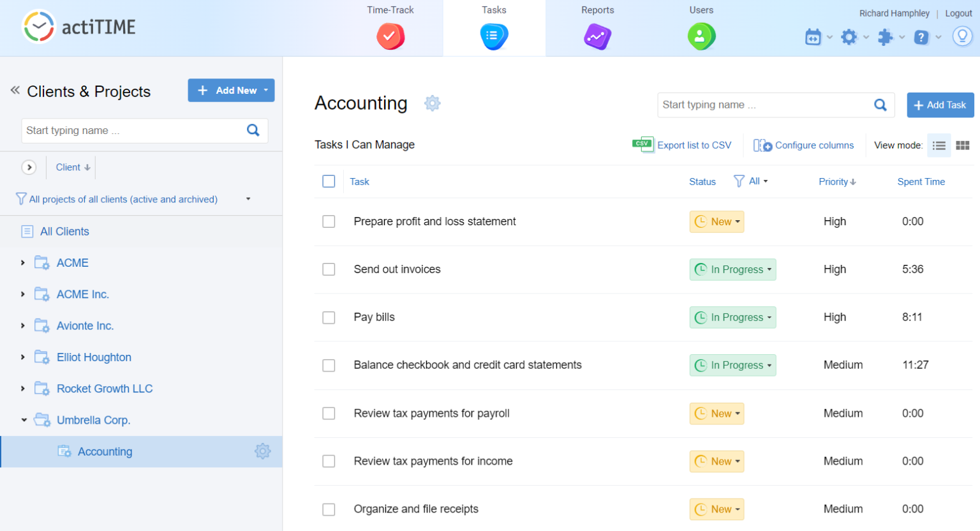
Task: Check the Send out invoices task checkbox
Action: (x=329, y=269)
